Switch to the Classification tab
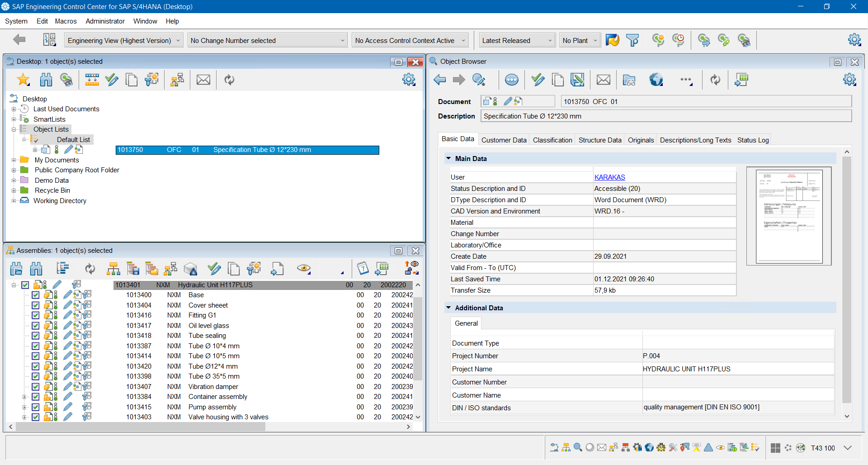 (552, 140)
